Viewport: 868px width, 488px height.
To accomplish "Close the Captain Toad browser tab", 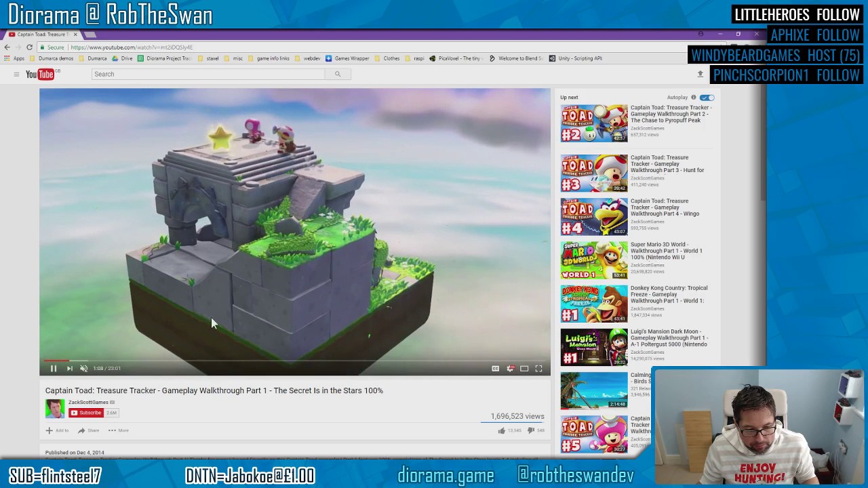I will tap(75, 34).
